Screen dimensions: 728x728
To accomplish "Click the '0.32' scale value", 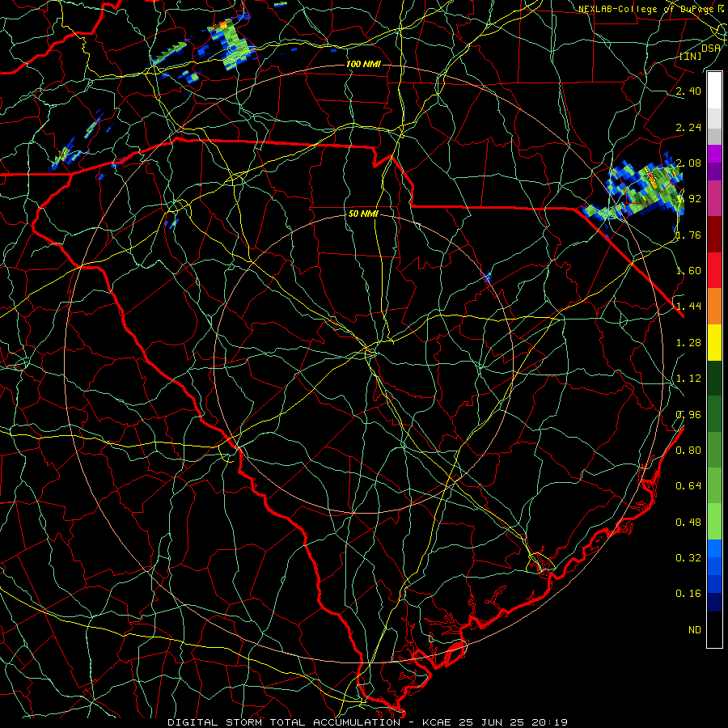I will coord(688,558).
